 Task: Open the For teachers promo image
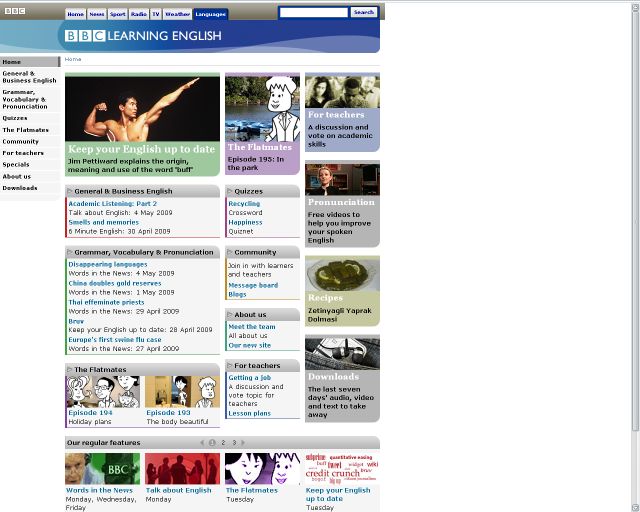(x=342, y=92)
